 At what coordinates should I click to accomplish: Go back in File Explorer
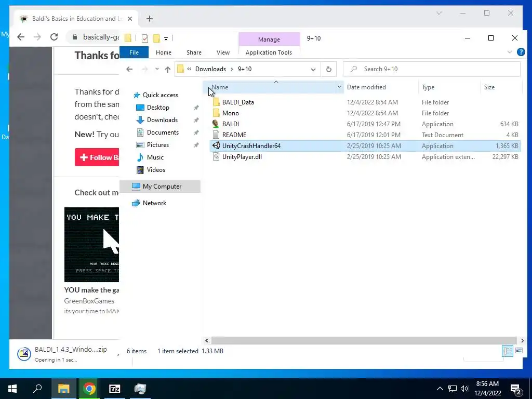pyautogui.click(x=129, y=69)
